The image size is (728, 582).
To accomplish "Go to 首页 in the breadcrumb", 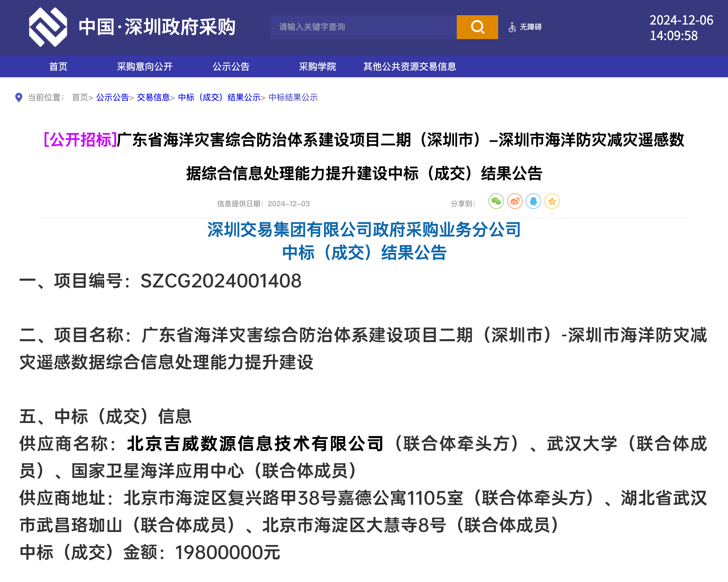I will click(80, 98).
